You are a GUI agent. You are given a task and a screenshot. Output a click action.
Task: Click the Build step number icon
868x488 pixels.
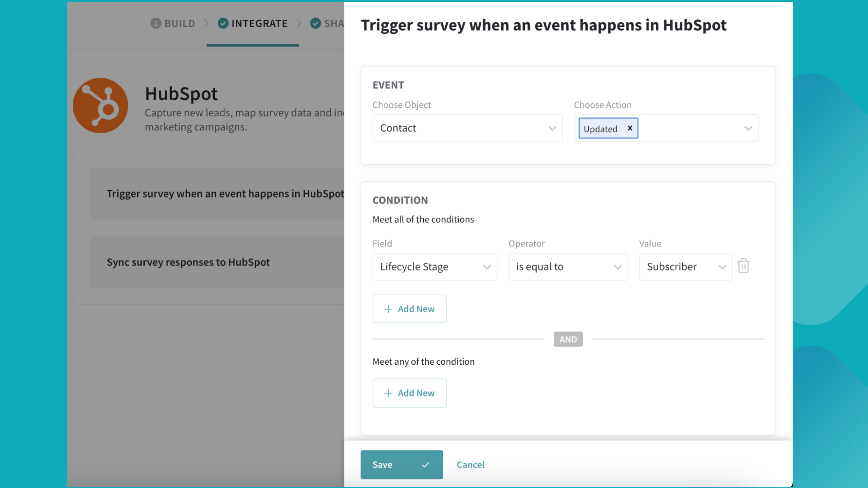156,23
